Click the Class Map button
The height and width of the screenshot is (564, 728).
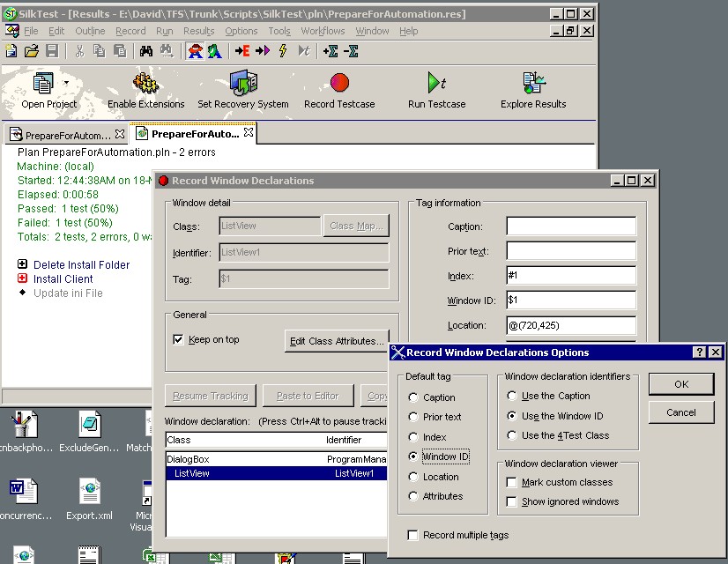pyautogui.click(x=356, y=226)
